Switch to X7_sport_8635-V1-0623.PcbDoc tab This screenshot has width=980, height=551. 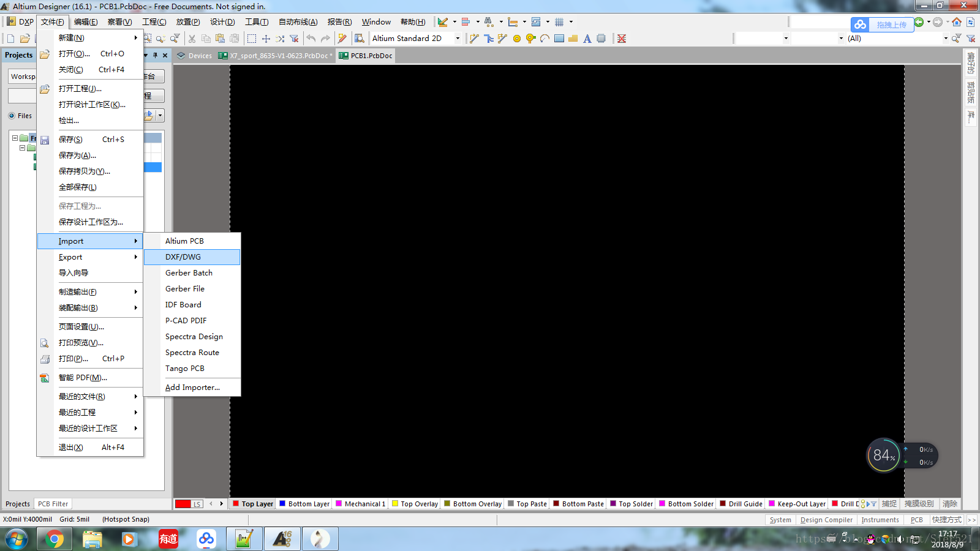(276, 56)
